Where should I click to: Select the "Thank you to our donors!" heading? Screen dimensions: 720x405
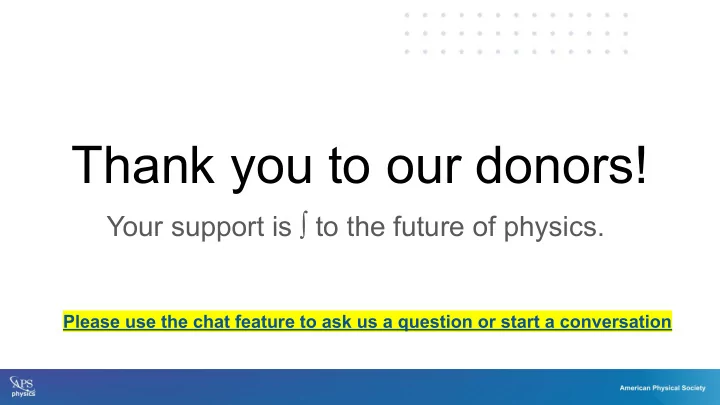click(x=359, y=165)
